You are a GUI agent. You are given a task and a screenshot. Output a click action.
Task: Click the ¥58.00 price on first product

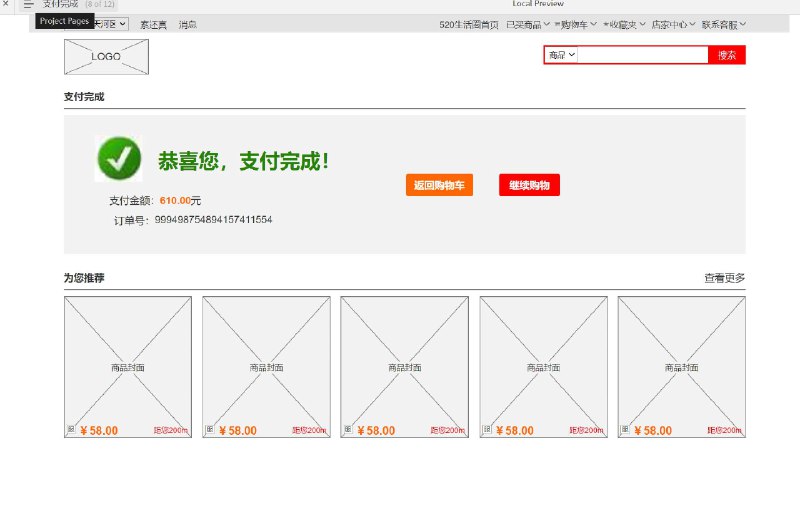(99, 431)
